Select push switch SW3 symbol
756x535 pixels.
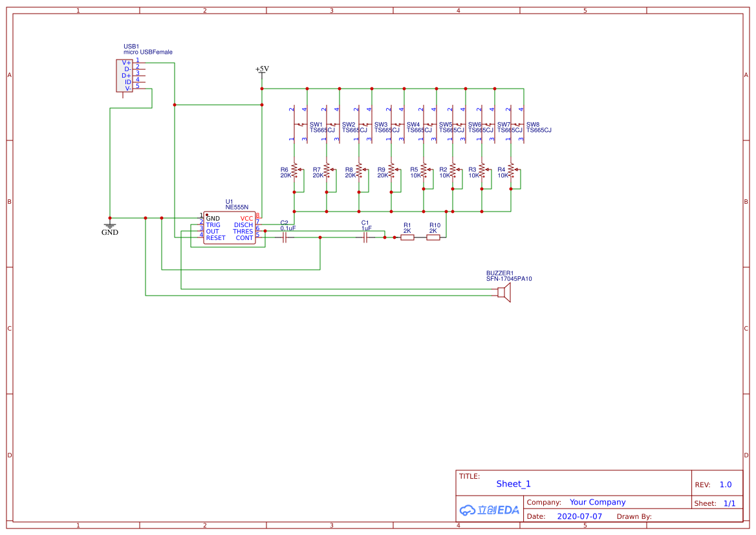[365, 124]
